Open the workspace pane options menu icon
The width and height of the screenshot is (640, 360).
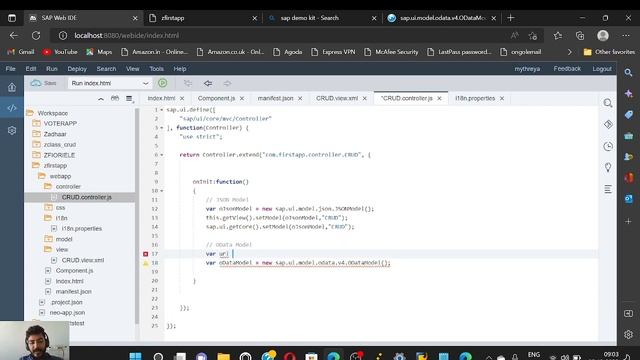click(129, 98)
